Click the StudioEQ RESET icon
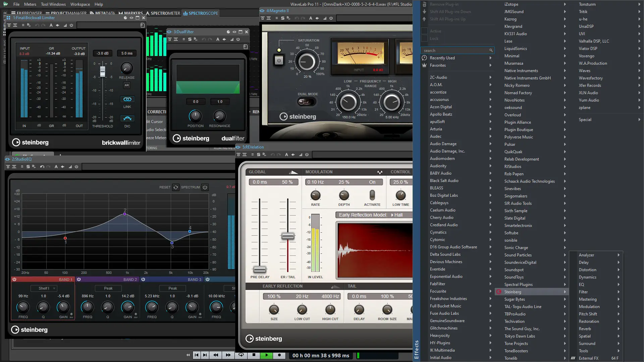The height and width of the screenshot is (362, 644). tap(175, 187)
